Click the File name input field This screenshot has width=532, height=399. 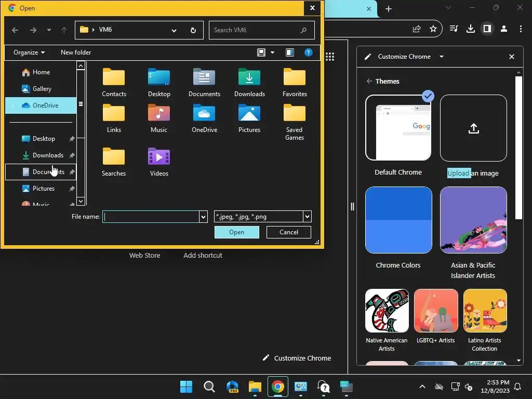(x=151, y=217)
